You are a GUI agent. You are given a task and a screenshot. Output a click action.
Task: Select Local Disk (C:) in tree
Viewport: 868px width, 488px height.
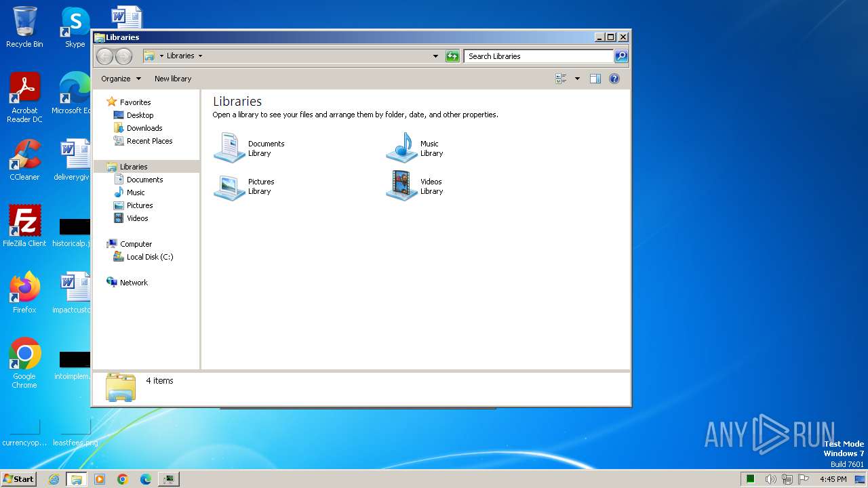tap(149, 257)
